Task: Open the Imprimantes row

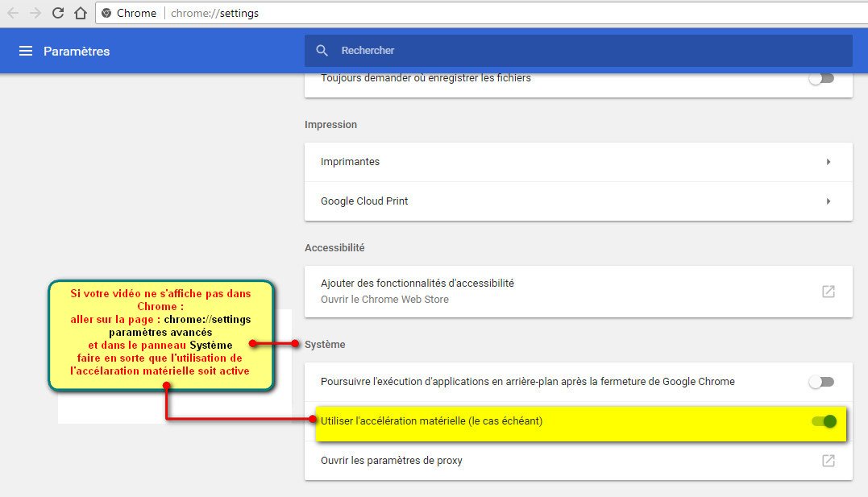Action: coord(579,162)
